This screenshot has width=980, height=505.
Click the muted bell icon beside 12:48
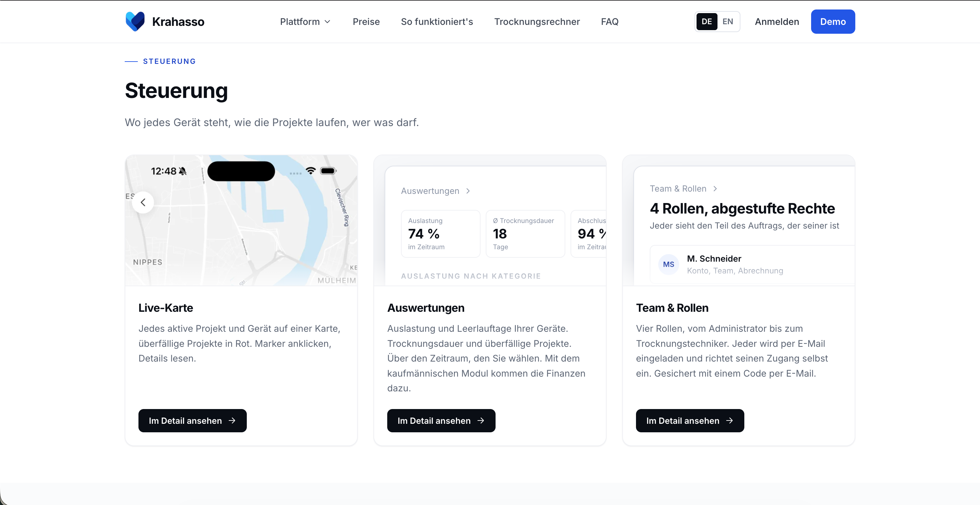183,171
